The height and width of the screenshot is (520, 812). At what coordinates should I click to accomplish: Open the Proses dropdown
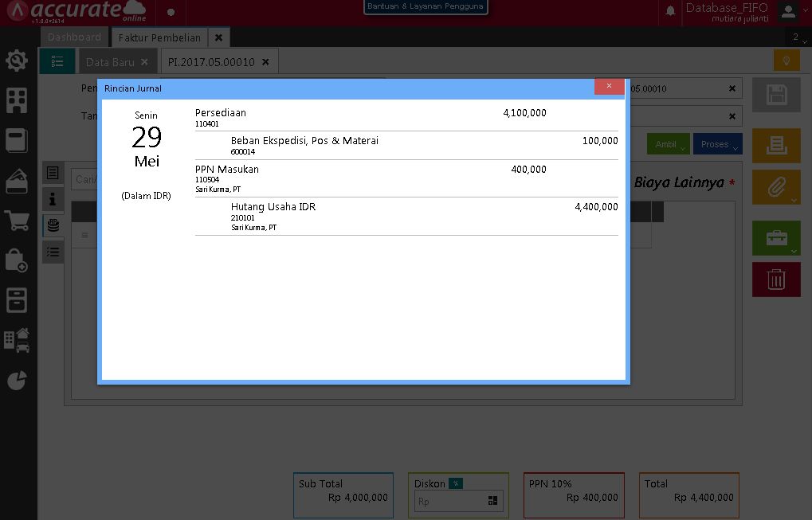tap(715, 144)
